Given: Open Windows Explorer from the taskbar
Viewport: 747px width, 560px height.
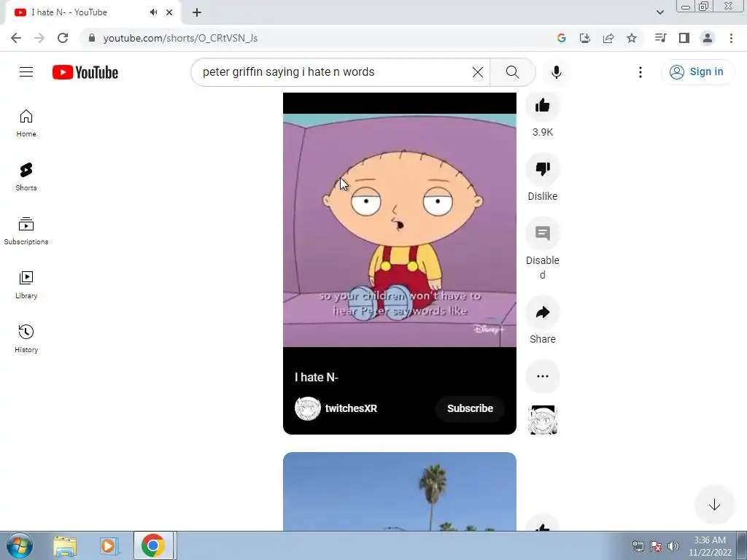Looking at the screenshot, I should tap(65, 545).
